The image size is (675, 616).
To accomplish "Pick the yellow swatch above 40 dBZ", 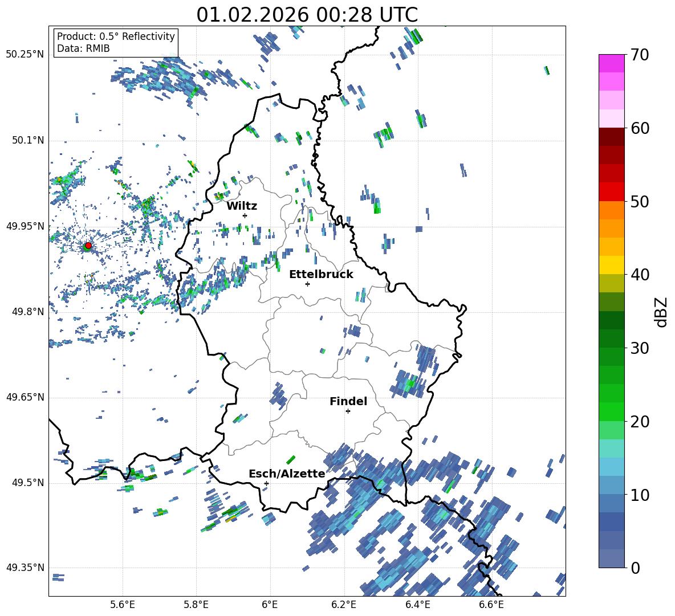I will 611,265.
